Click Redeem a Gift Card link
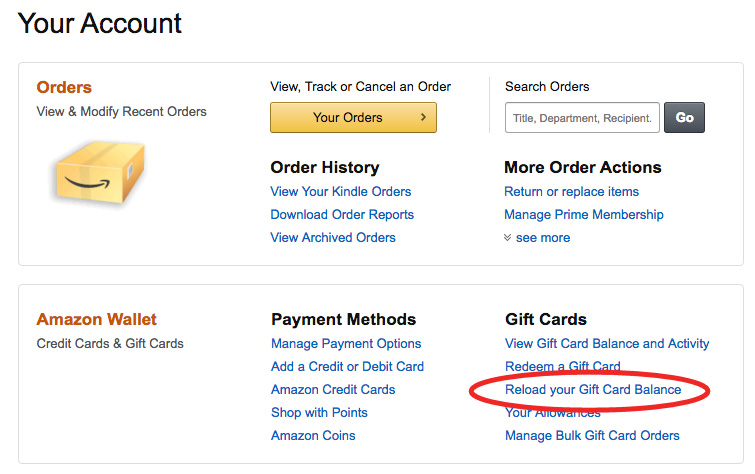The width and height of the screenshot is (755, 474). click(x=563, y=367)
